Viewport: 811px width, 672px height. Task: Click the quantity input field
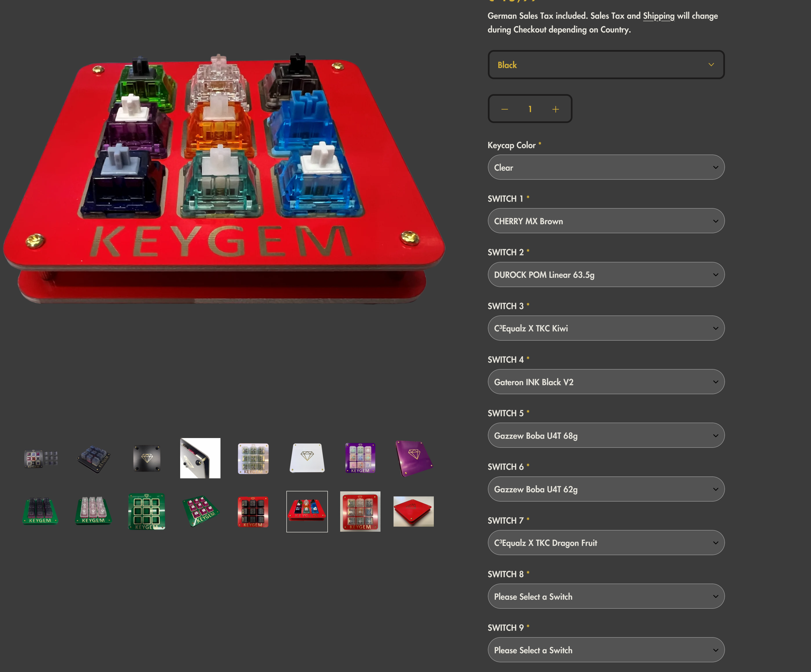[530, 109]
